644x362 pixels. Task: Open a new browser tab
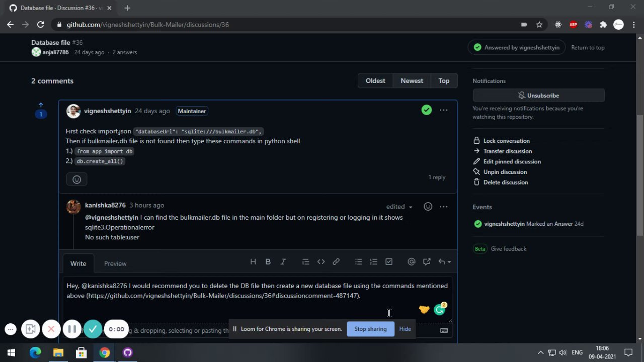click(x=127, y=8)
